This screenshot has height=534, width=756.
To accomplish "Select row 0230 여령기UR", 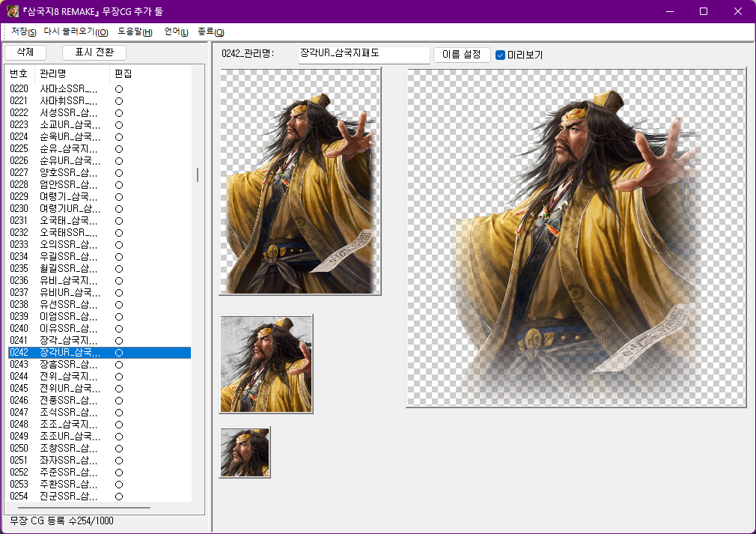I will [x=100, y=209].
